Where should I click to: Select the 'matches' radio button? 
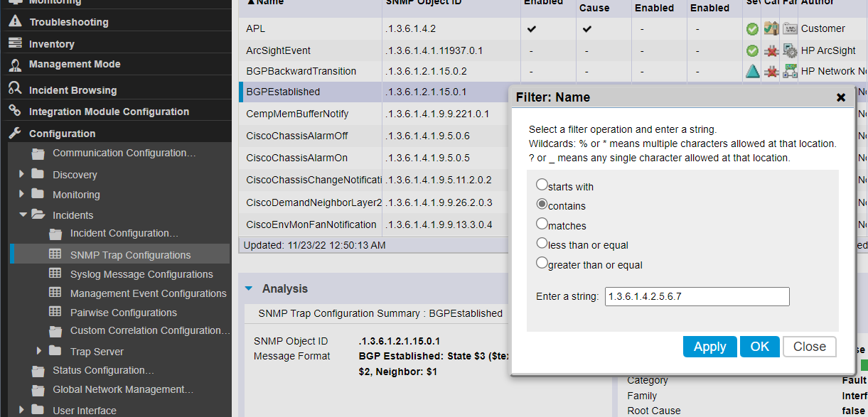[x=542, y=224]
